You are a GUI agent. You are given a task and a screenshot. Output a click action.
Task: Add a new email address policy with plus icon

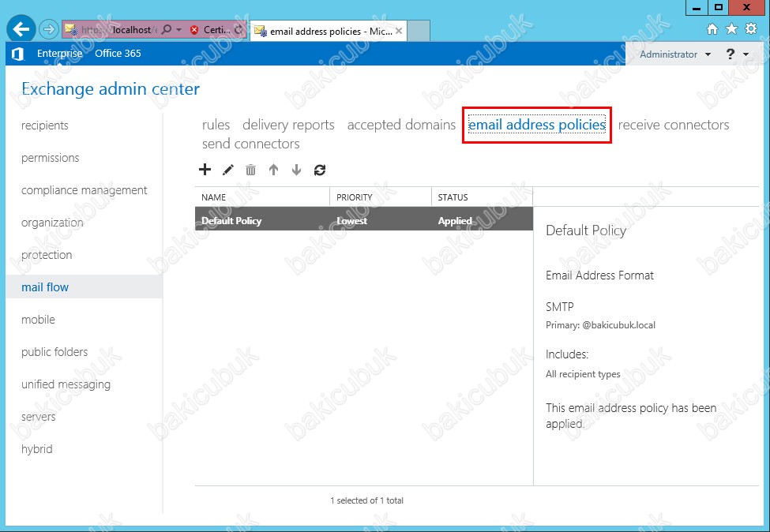pos(205,170)
